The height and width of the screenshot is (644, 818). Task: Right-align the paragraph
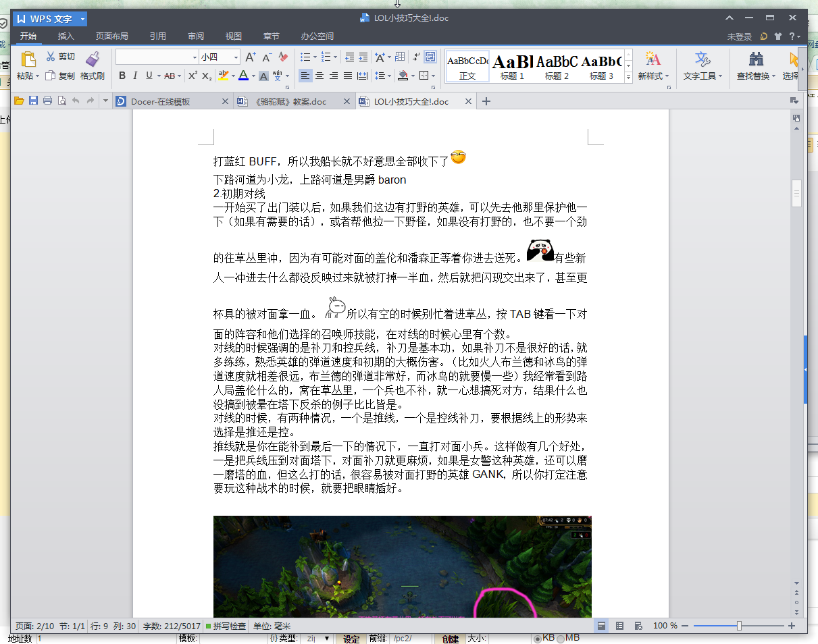pos(334,76)
